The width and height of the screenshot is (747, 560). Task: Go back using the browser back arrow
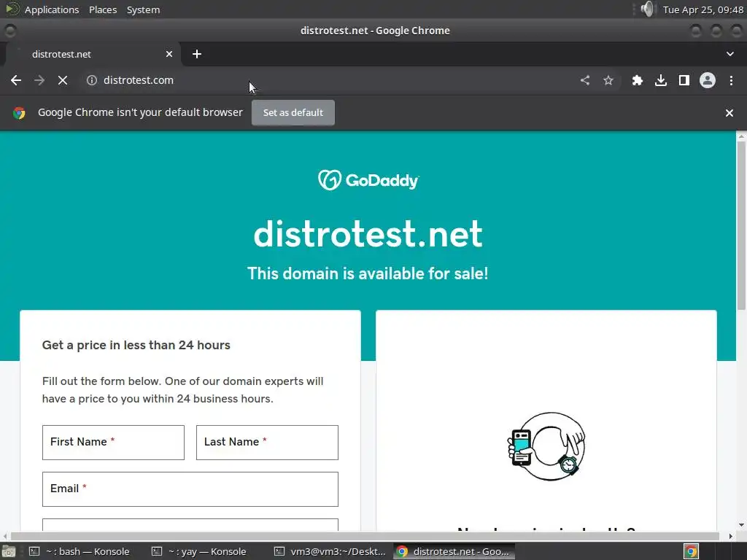pos(16,80)
